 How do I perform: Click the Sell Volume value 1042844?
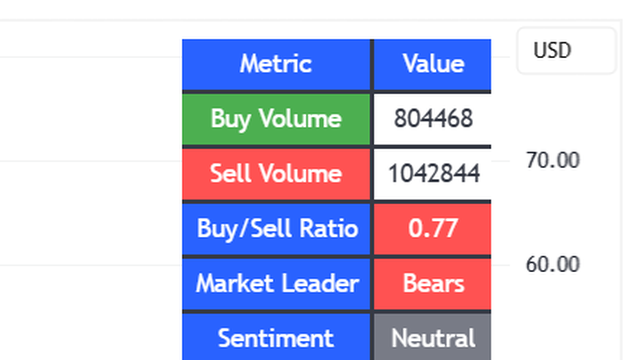point(433,174)
